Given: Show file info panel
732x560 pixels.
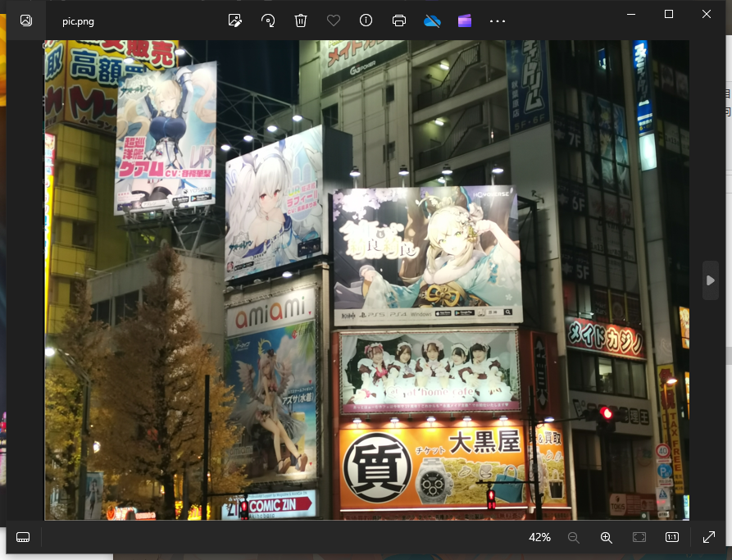Looking at the screenshot, I should pyautogui.click(x=366, y=20).
